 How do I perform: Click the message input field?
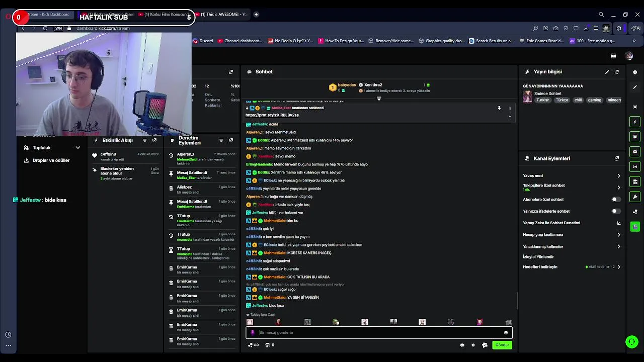point(379,332)
